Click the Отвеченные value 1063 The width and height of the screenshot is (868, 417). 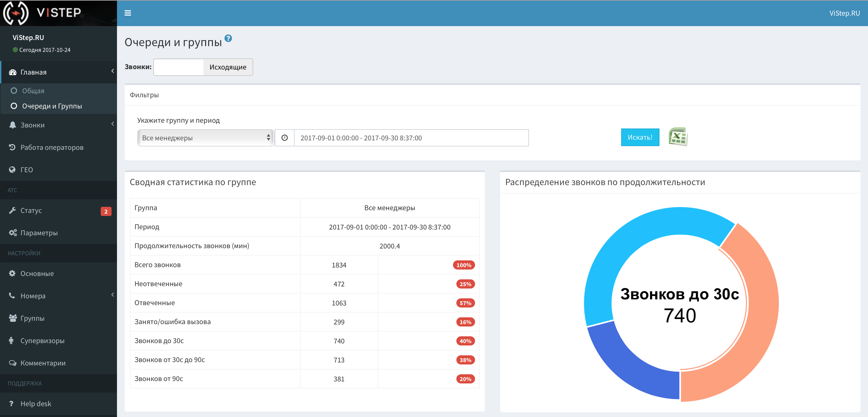(339, 303)
